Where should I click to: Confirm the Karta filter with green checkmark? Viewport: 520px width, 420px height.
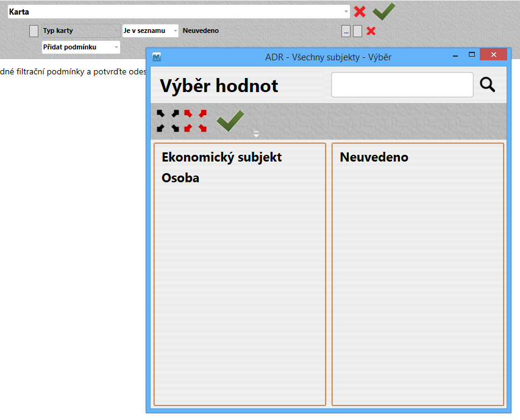click(x=384, y=11)
